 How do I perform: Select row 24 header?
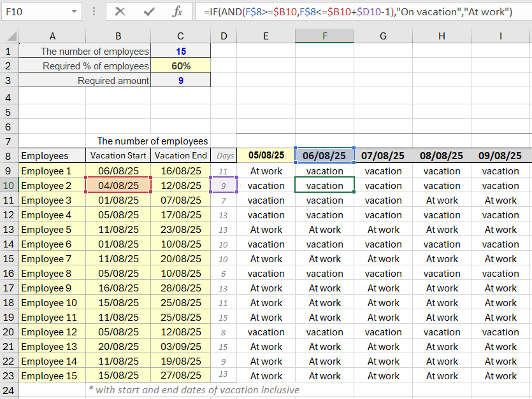tap(8, 389)
